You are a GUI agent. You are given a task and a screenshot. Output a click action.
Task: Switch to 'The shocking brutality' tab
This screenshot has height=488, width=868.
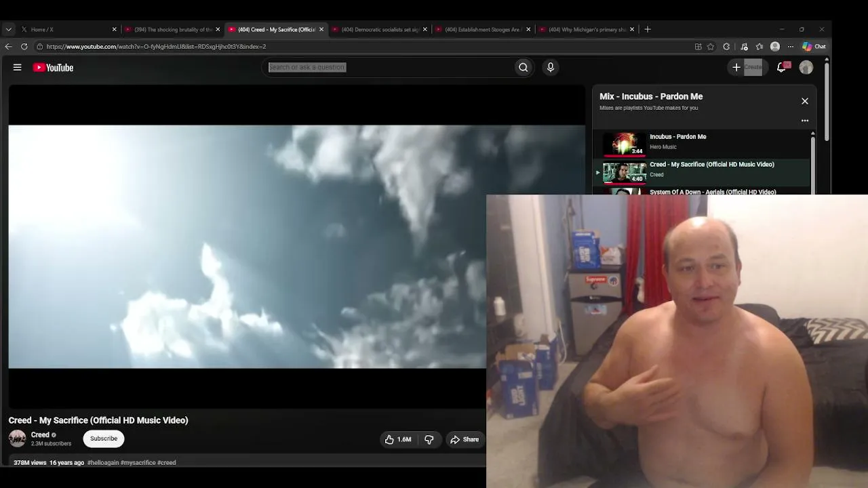pos(173,30)
